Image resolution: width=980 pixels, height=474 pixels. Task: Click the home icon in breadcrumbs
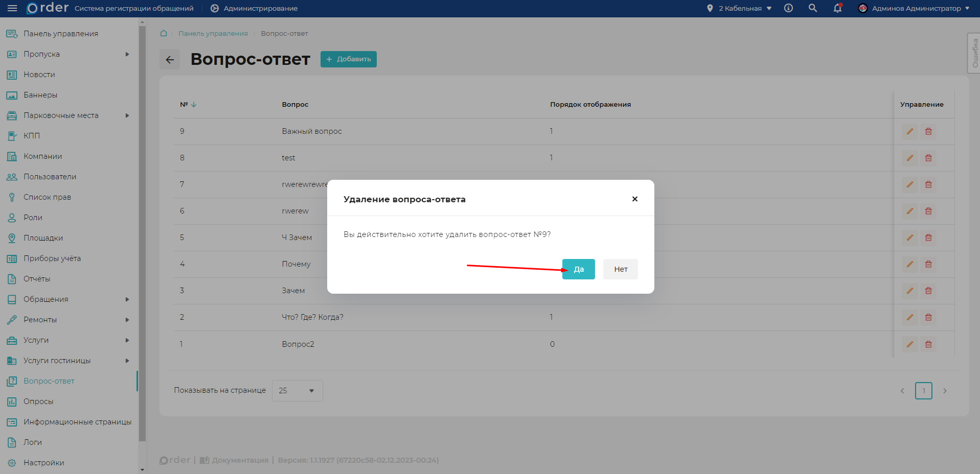[164, 34]
